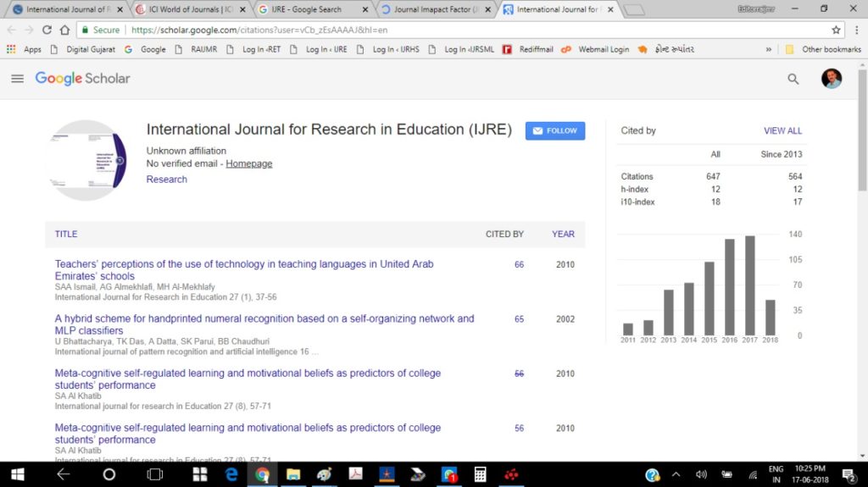This screenshot has height=487, width=868.
Task: Expand the hidden bookmarks chevron
Action: click(x=768, y=49)
